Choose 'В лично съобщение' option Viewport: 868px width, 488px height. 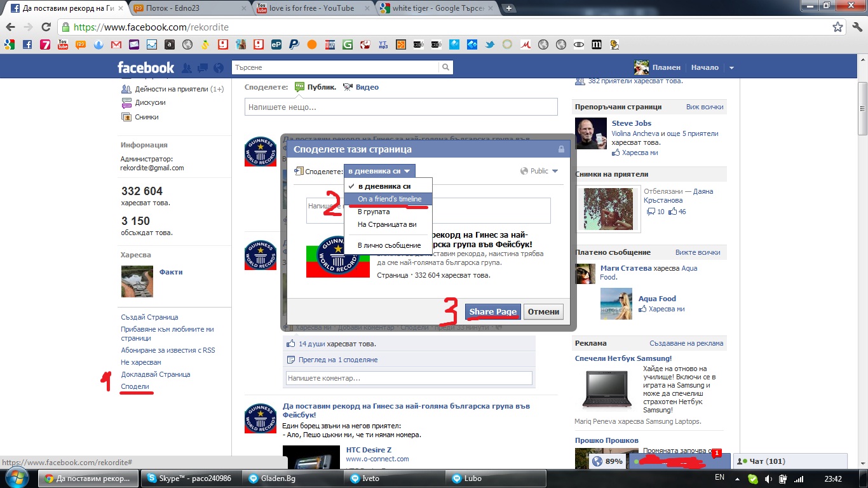389,245
